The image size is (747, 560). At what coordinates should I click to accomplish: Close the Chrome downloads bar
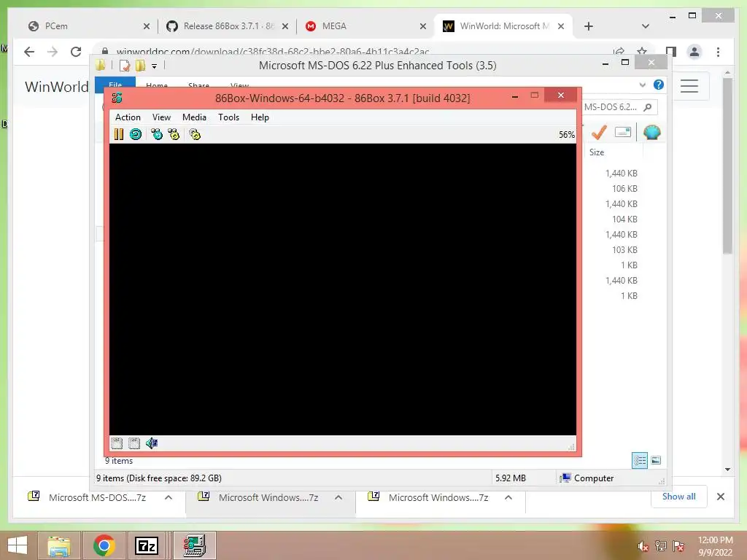click(720, 497)
